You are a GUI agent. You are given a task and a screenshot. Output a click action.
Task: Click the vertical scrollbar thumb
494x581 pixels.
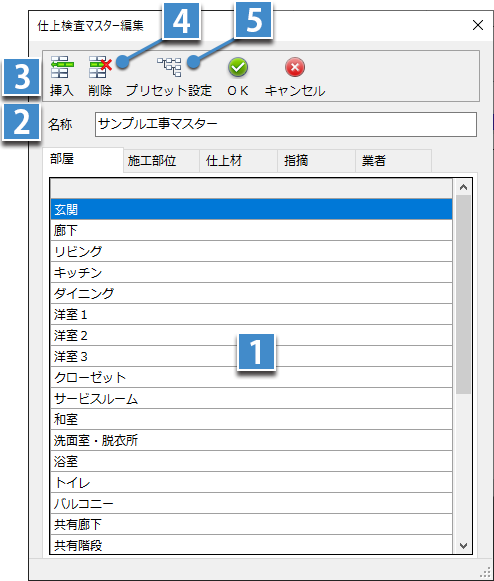(x=463, y=295)
